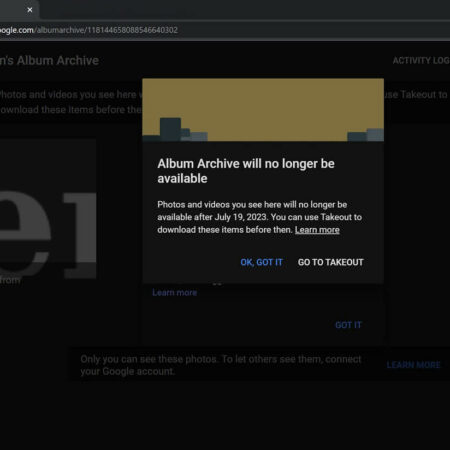Open LEARN MORE beside Google account notice
The height and width of the screenshot is (450, 450).
(413, 365)
